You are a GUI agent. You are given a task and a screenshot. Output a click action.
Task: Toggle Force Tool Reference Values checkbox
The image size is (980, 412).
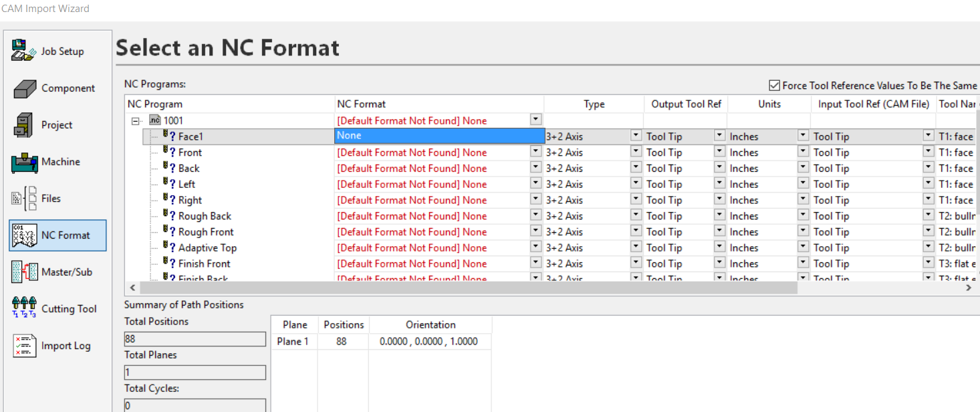[775, 86]
